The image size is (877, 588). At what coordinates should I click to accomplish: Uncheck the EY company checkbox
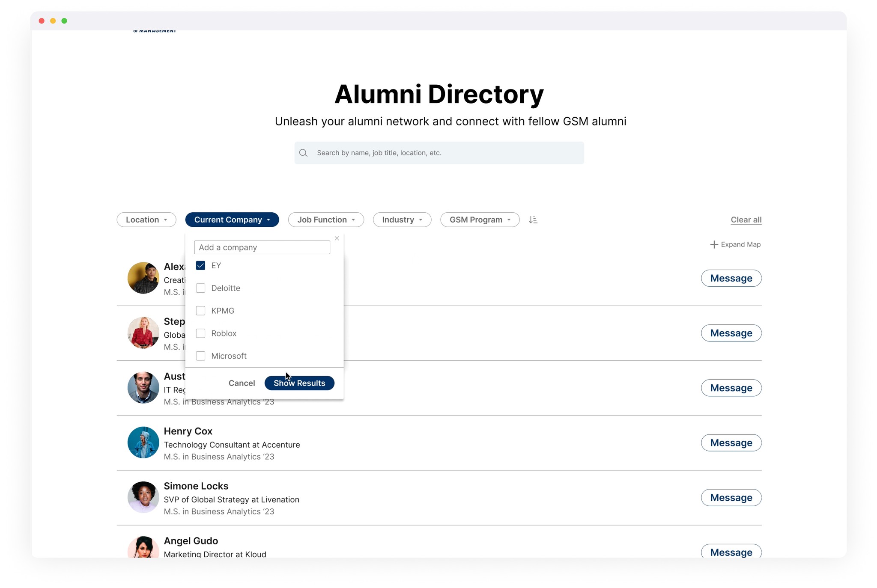click(200, 265)
